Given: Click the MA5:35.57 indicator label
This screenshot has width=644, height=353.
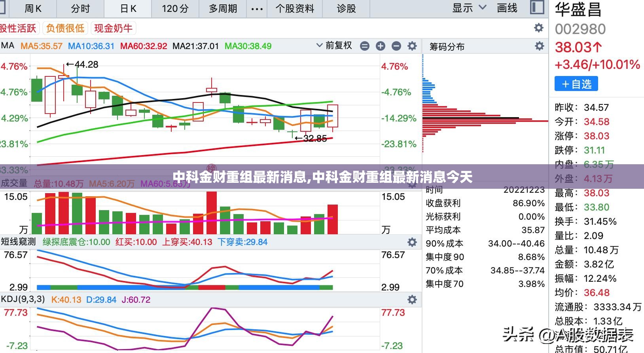Looking at the screenshot, I should [42, 46].
